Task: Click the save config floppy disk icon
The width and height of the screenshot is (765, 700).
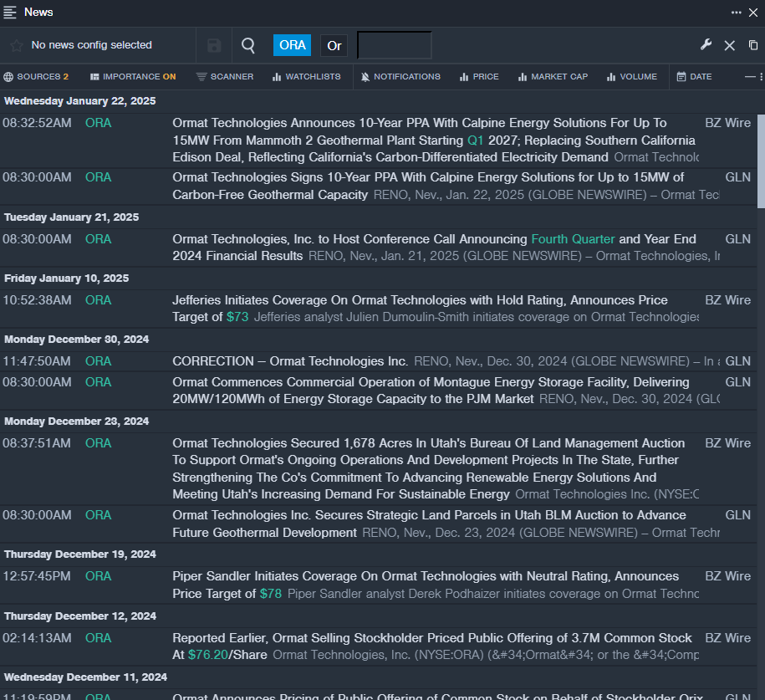Action: (x=214, y=45)
